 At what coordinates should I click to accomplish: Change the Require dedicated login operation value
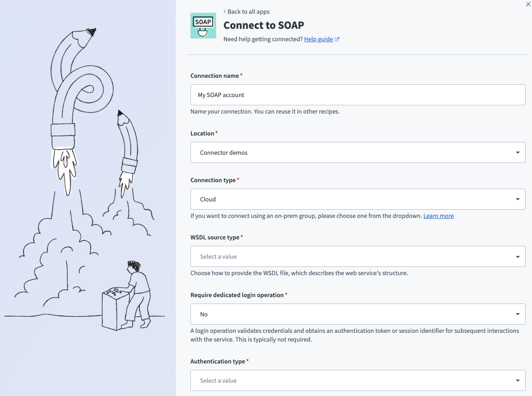pos(358,314)
